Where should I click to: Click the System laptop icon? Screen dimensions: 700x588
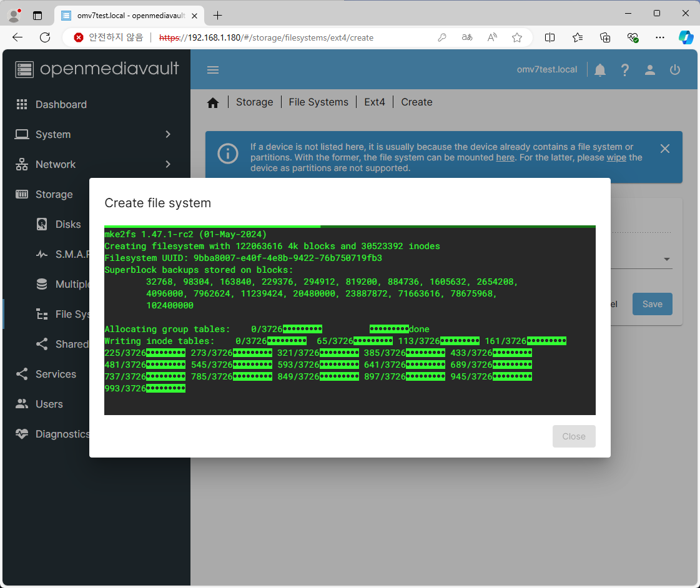(x=22, y=134)
